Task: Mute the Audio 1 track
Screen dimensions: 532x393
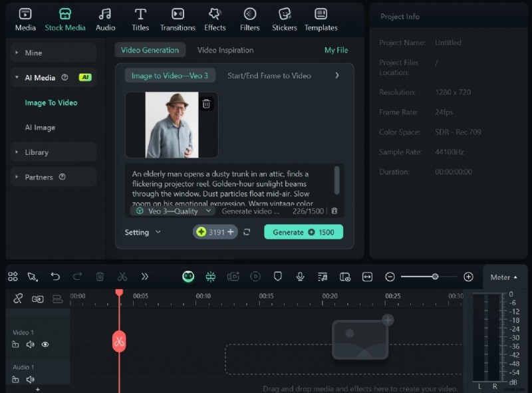Action: (30, 380)
